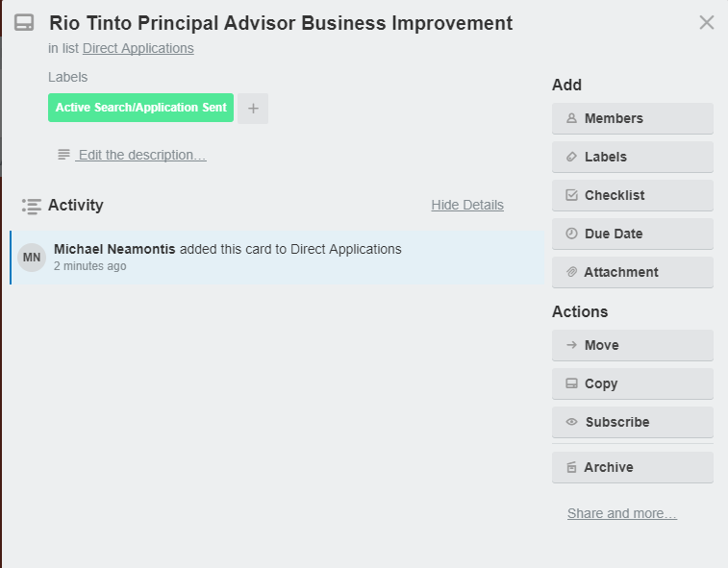Move the card with Move action

[x=633, y=346]
